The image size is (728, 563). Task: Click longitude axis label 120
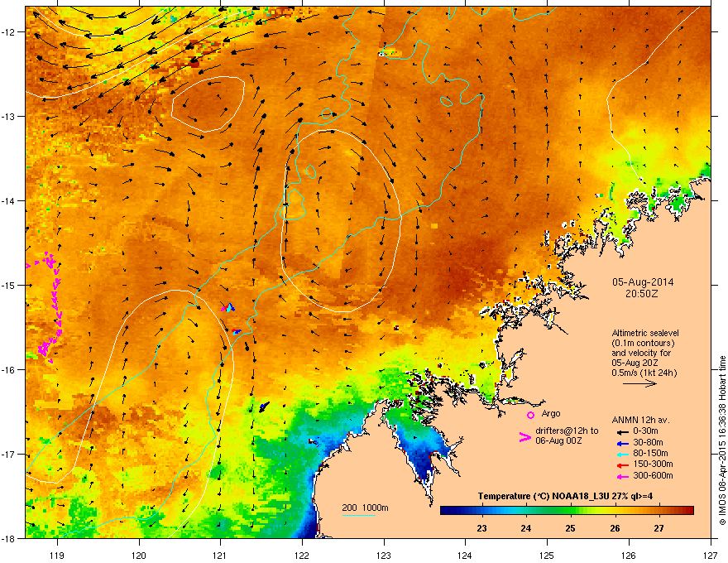click(138, 556)
